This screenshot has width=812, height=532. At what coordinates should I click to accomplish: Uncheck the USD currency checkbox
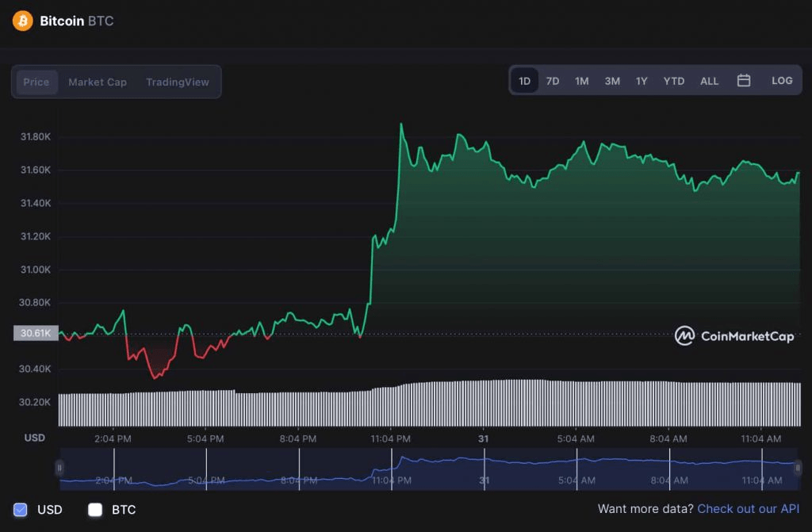point(20,510)
